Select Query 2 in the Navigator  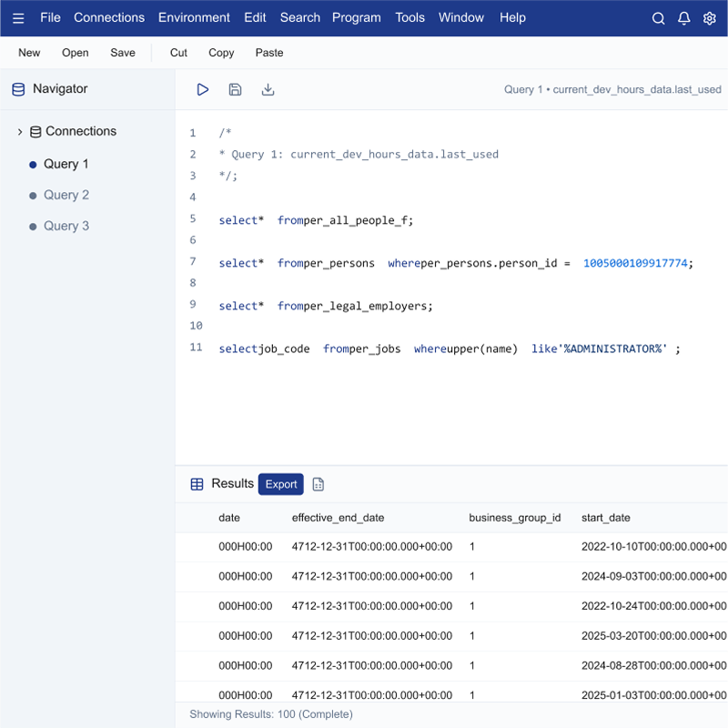(66, 195)
